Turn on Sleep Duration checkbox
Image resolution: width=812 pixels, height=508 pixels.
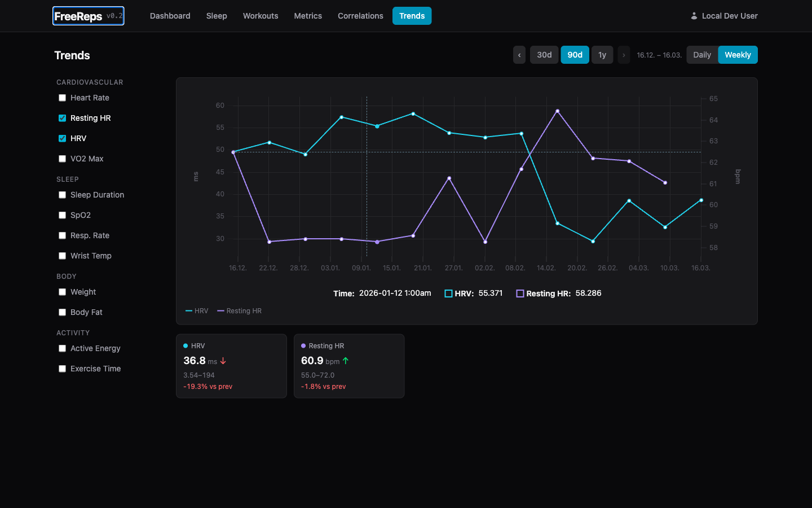63,195
